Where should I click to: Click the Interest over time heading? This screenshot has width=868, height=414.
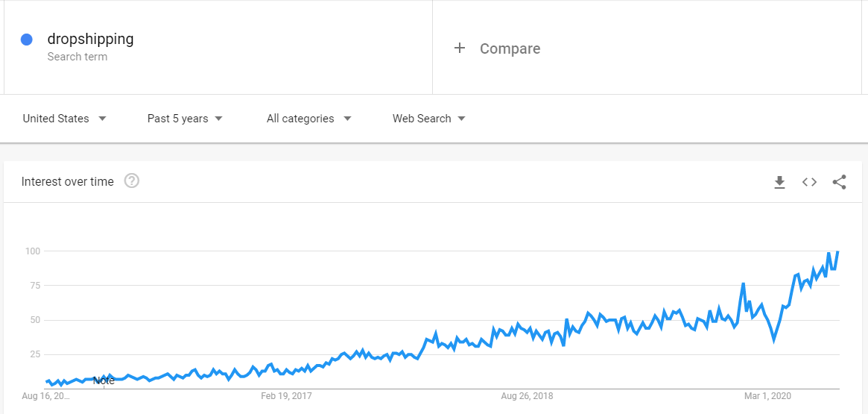click(x=68, y=182)
